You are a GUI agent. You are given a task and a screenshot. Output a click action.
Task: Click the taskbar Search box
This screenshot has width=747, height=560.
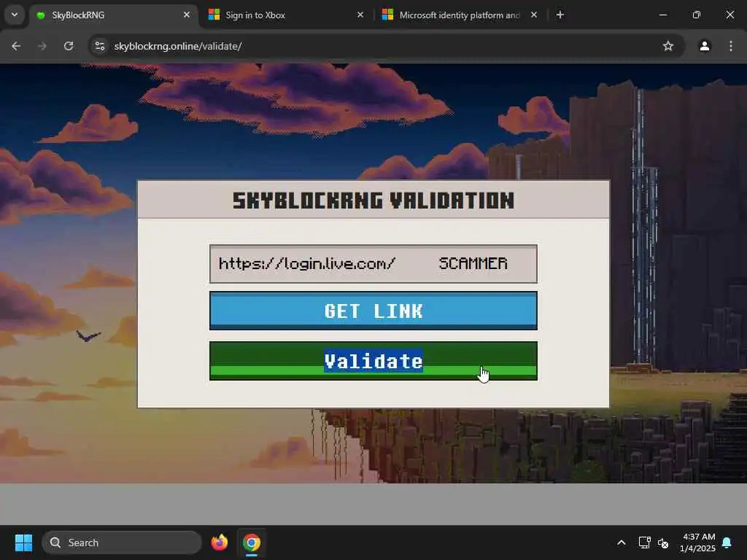tap(122, 542)
